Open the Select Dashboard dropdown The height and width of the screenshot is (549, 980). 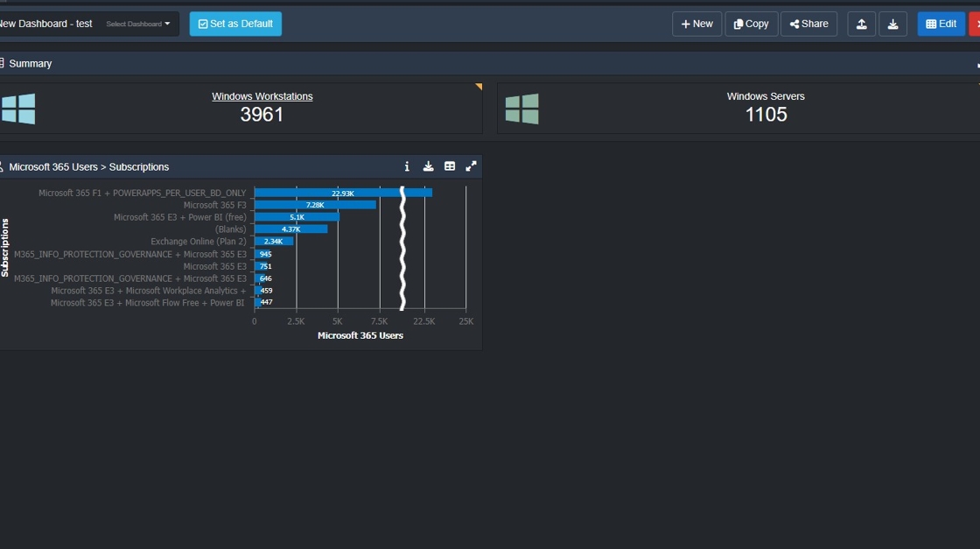[x=137, y=24]
